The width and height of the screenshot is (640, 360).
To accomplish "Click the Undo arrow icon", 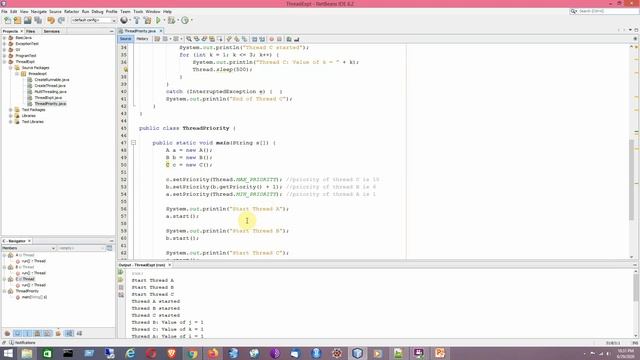I will pos(51,20).
